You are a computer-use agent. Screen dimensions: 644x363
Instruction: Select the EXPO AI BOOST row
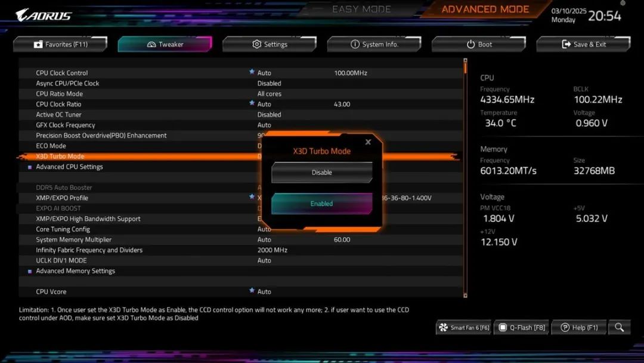tap(240, 208)
